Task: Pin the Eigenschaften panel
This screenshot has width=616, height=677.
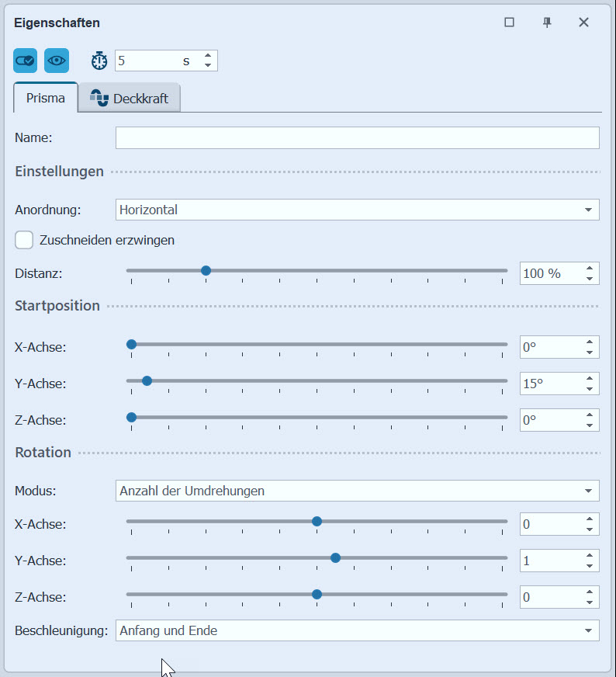Action: (547, 23)
